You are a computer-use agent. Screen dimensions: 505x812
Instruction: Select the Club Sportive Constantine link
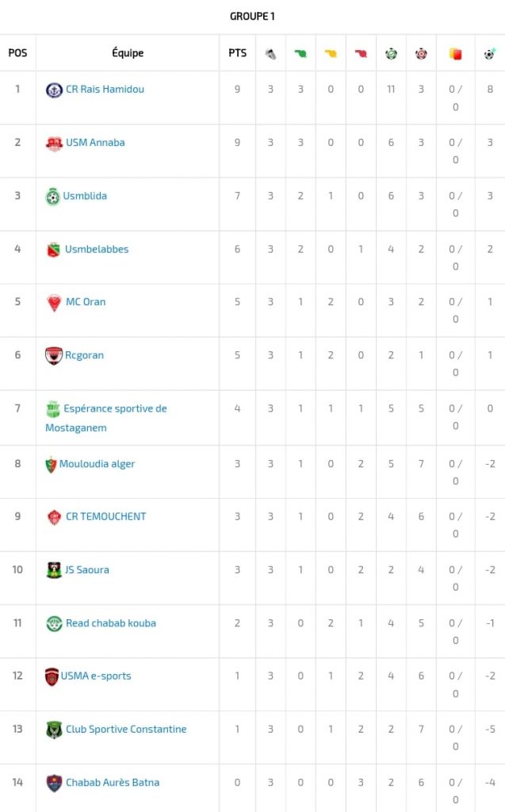pos(126,730)
